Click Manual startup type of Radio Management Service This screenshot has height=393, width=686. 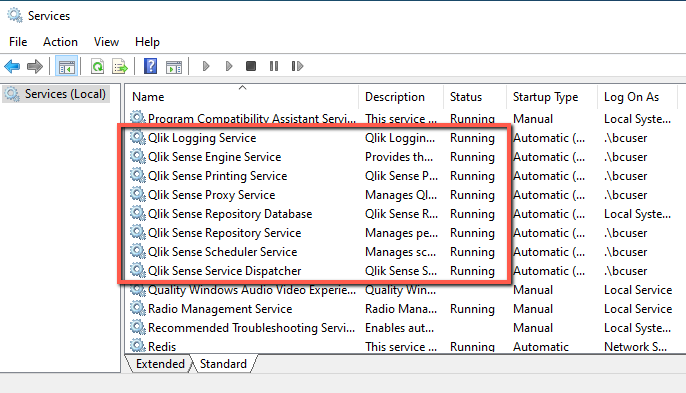[x=533, y=309]
